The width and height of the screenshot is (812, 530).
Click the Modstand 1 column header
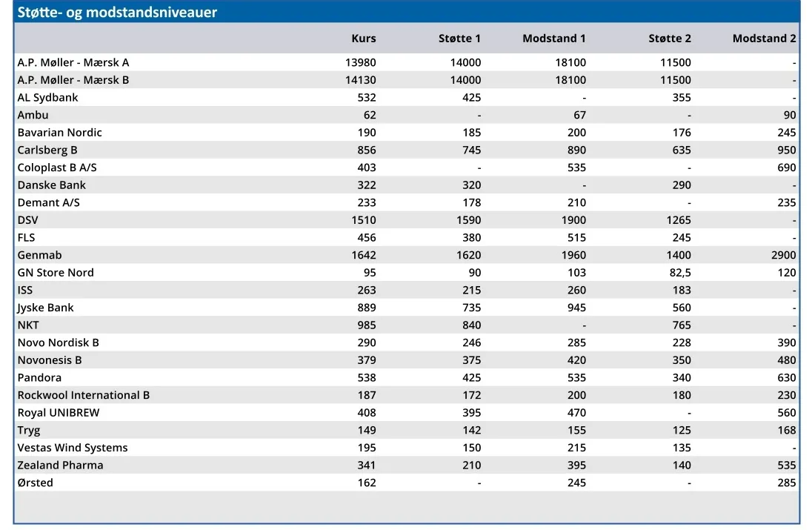click(553, 39)
